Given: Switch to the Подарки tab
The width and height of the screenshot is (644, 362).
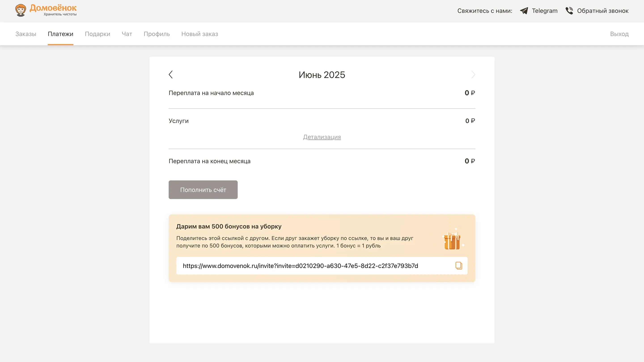Looking at the screenshot, I should (97, 34).
